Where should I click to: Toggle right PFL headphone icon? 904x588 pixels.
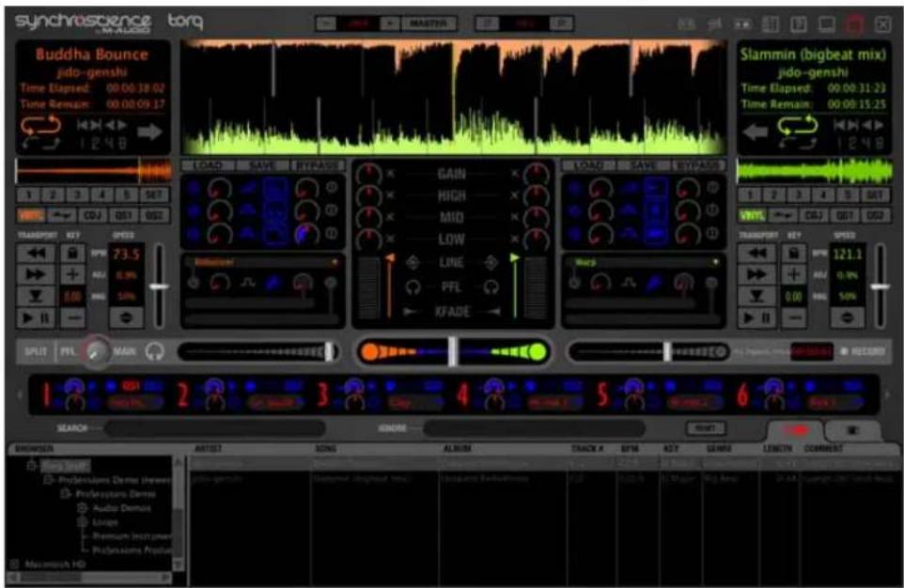pyautogui.click(x=491, y=287)
